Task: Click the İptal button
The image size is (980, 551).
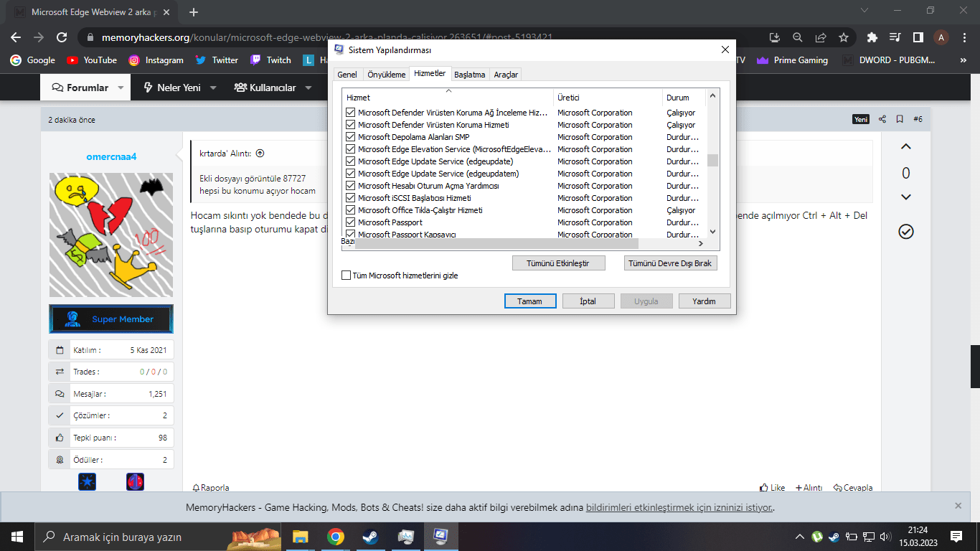Action: (588, 301)
